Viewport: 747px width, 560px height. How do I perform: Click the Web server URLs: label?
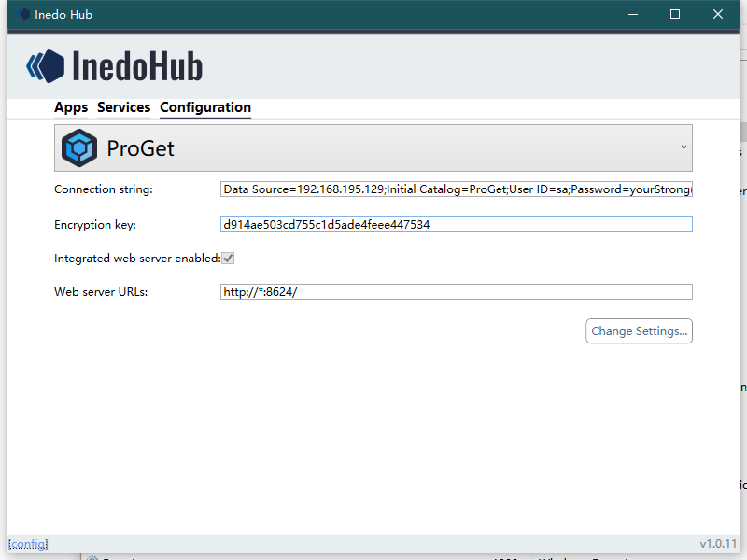coord(101,292)
